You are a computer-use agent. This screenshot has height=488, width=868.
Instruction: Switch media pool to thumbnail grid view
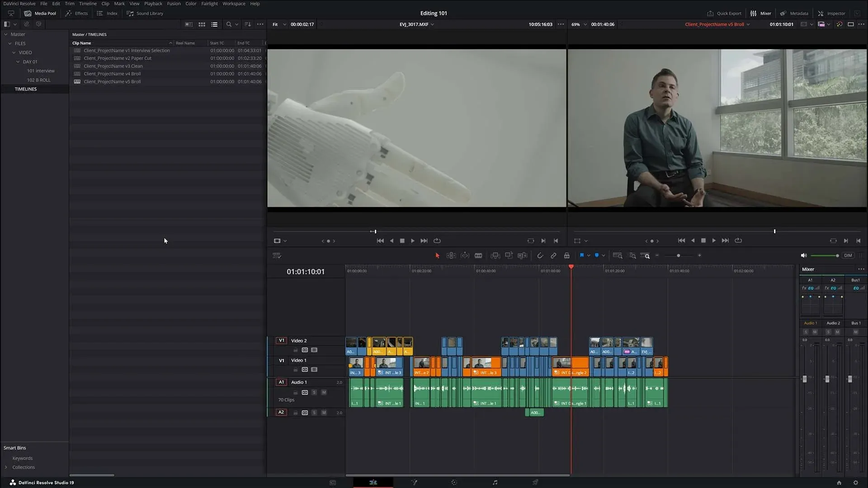click(x=202, y=24)
